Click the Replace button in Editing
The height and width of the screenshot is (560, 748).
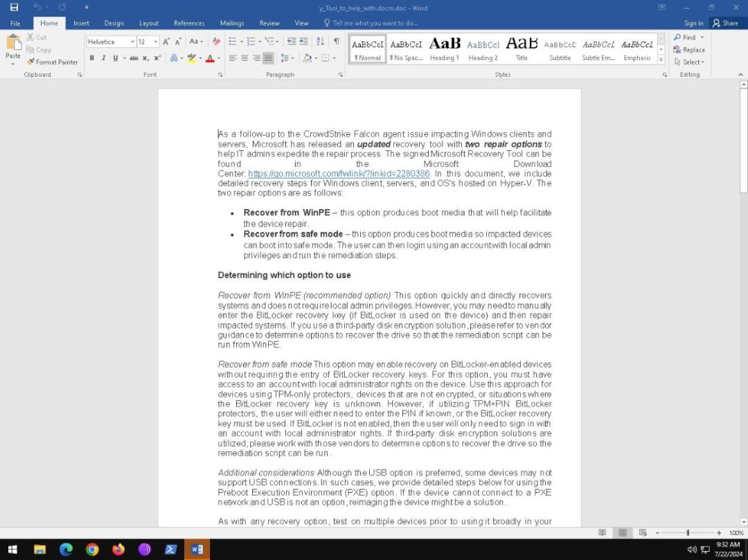(689, 50)
